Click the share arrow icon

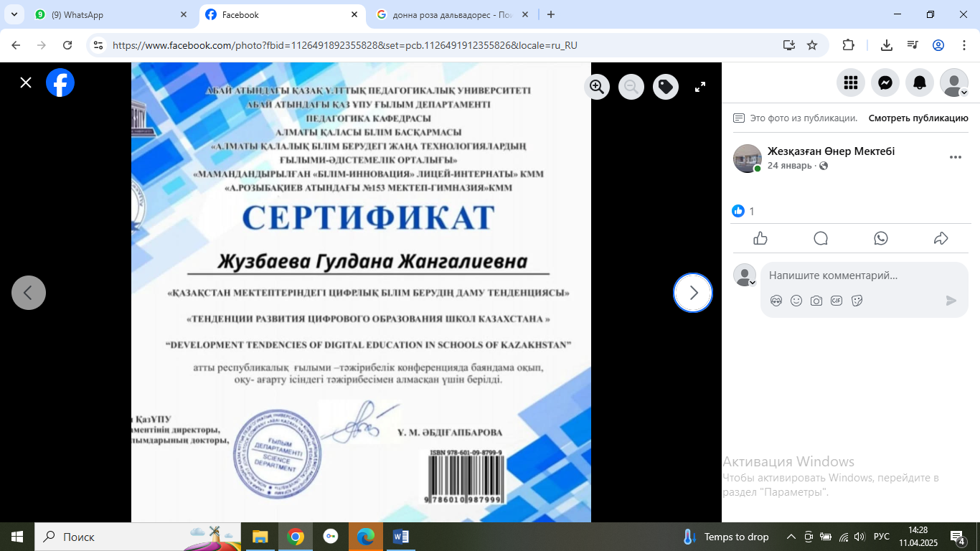pos(941,238)
